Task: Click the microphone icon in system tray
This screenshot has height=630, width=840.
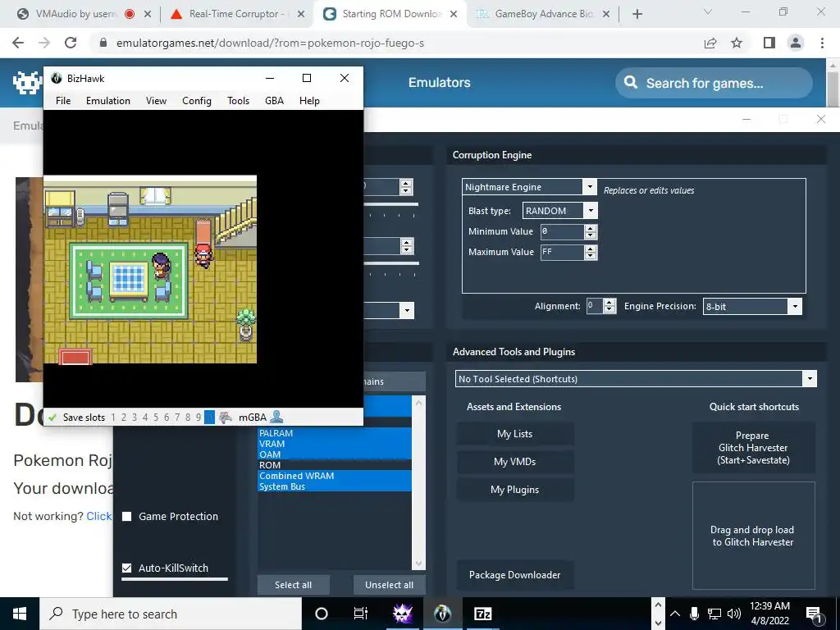Action: click(694, 614)
